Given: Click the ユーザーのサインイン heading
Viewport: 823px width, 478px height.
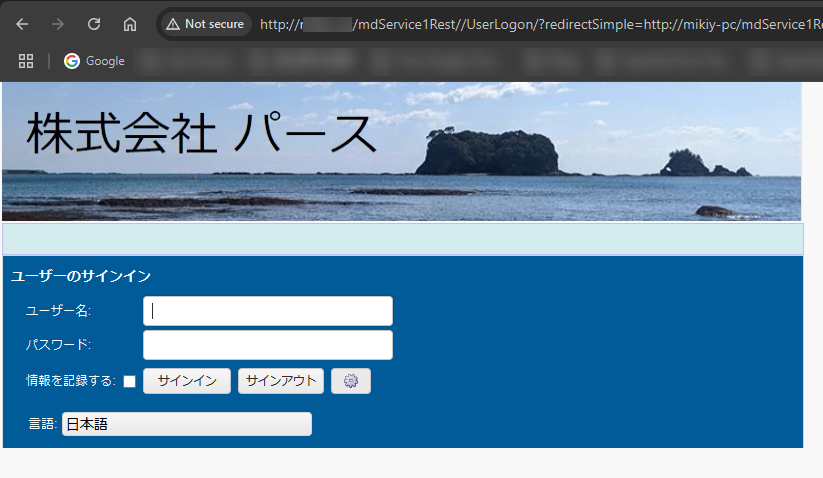Looking at the screenshot, I should [81, 276].
